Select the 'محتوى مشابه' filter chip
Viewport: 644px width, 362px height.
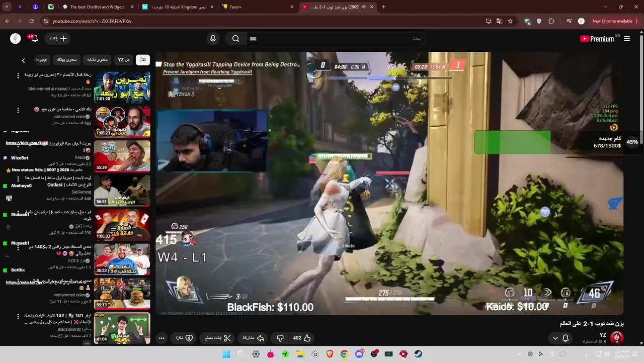[x=97, y=60]
